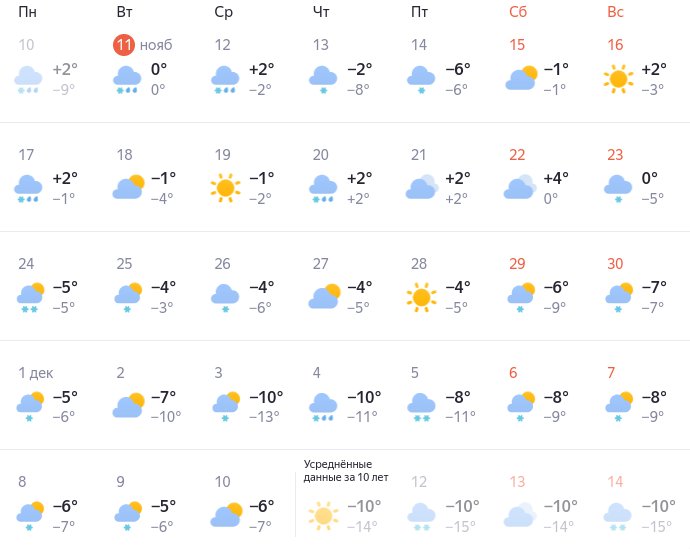Screen dimensions: 690x549
Task: Click the −10° temperature on December 3
Action: [266, 396]
